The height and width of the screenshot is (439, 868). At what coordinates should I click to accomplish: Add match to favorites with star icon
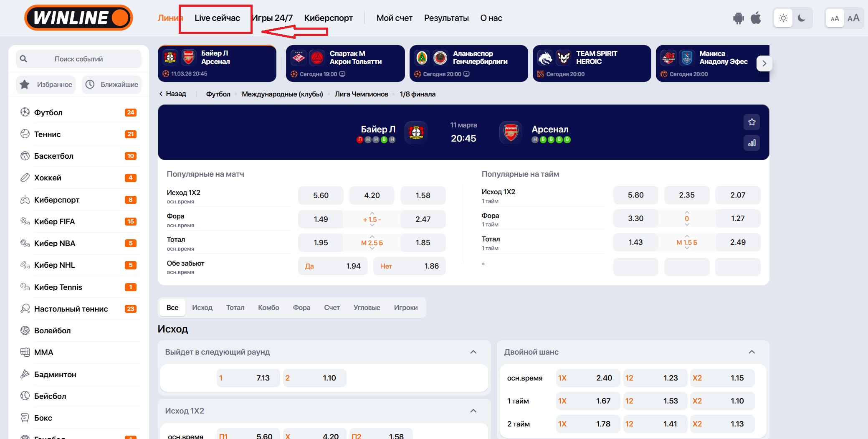tap(752, 122)
